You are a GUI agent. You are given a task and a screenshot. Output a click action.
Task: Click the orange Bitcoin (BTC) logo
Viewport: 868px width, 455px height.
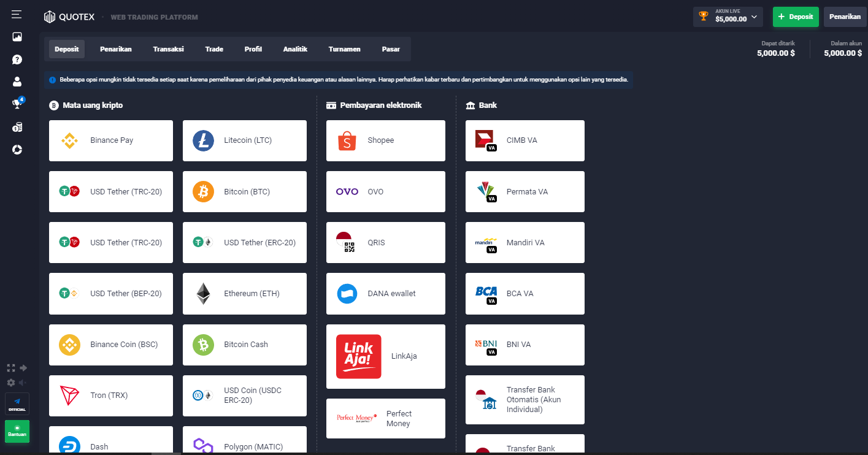[203, 191]
